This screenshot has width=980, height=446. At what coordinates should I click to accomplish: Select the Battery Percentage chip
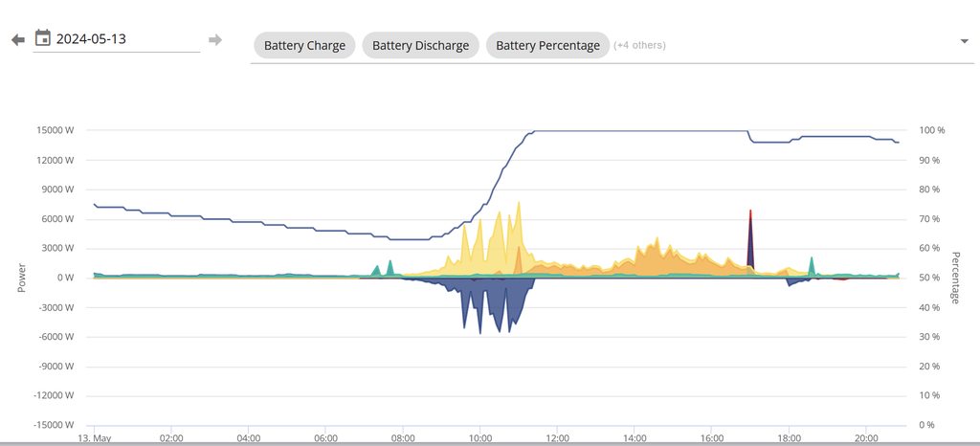pos(547,45)
